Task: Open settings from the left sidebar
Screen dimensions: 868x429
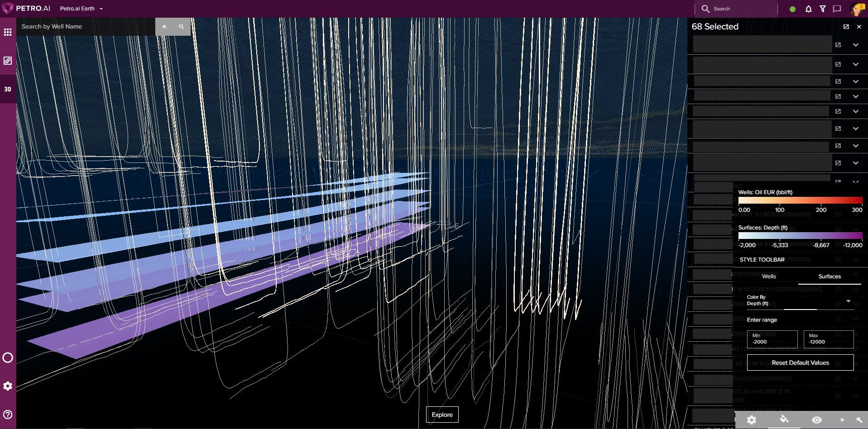Action: point(8,386)
